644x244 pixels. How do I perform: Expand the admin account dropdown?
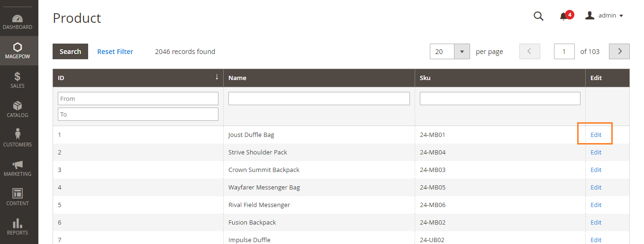click(604, 16)
